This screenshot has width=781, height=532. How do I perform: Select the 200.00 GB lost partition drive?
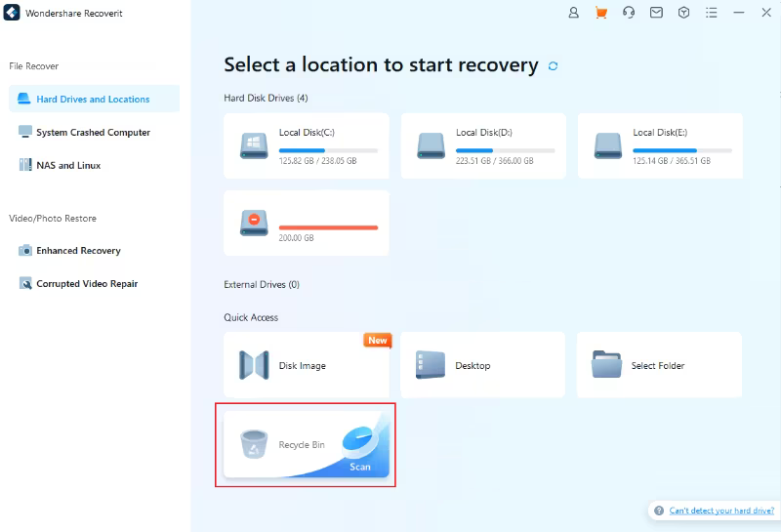pyautogui.click(x=306, y=223)
